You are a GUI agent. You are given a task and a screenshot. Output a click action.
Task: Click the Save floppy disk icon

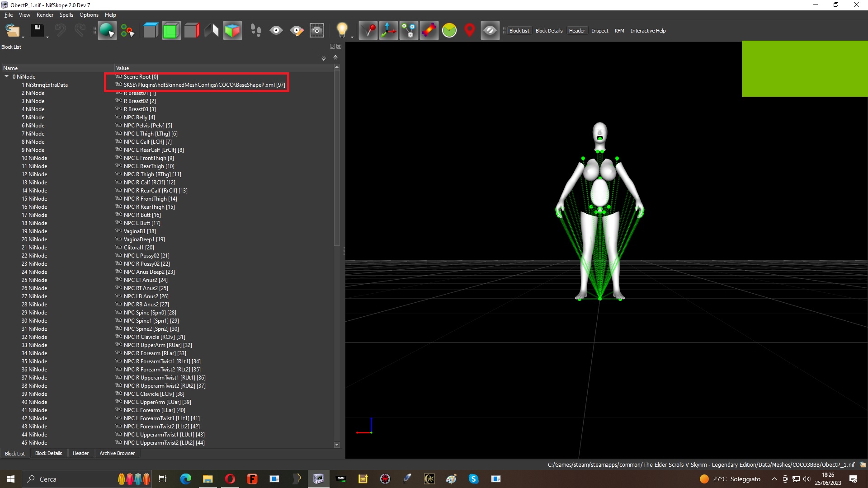click(37, 31)
